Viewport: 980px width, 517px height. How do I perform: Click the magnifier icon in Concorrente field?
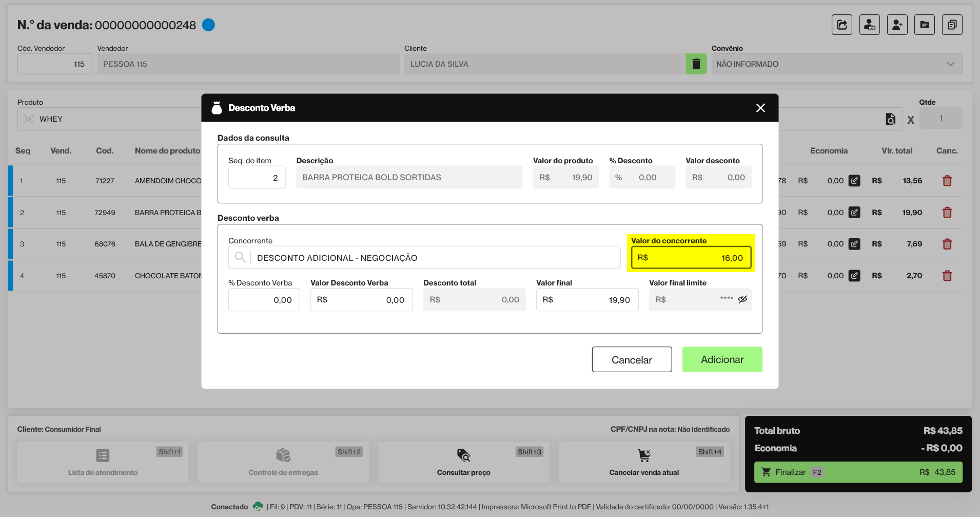click(240, 257)
